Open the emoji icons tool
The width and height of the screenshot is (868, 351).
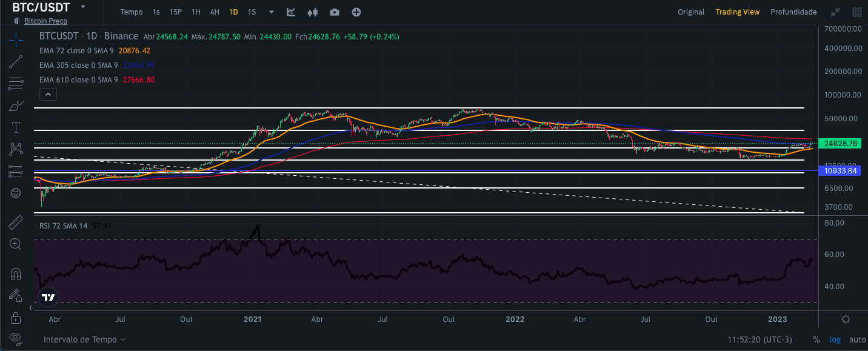pos(16,193)
